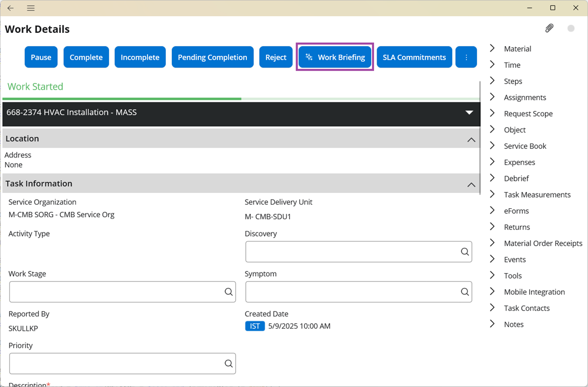Expand the HVAC Installation task dropdown
The height and width of the screenshot is (387, 588).
[469, 112]
